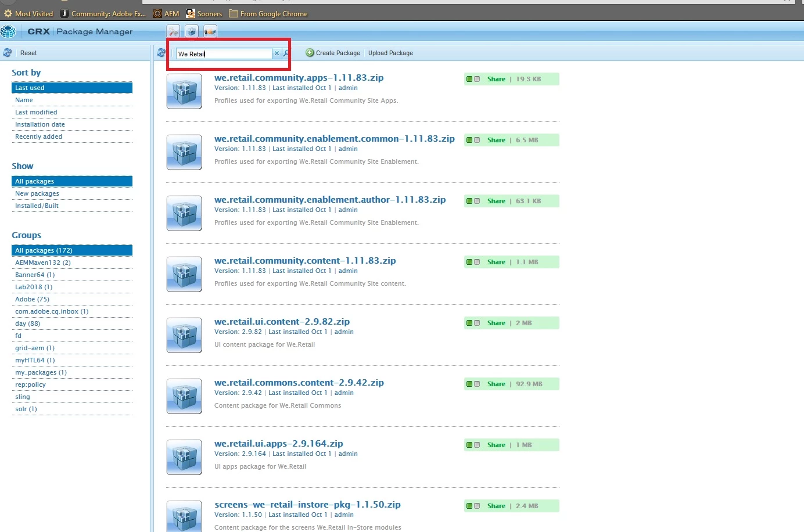Click Share for screens-we-retail-instore-pkg package
Image resolution: width=804 pixels, height=532 pixels.
496,506
